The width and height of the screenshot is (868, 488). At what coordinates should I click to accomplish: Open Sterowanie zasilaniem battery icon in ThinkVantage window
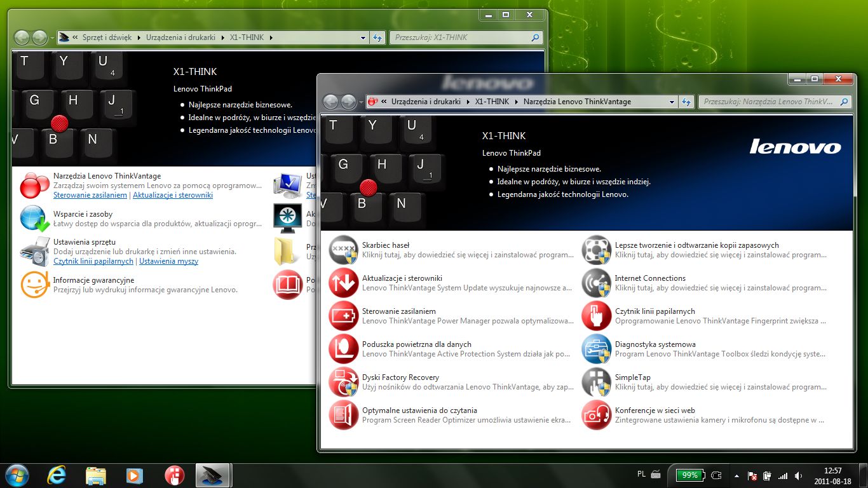pos(344,316)
